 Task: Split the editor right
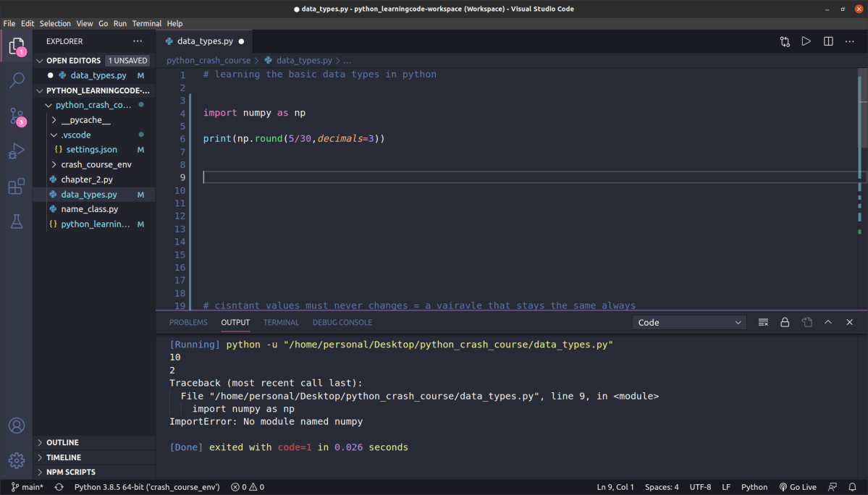[828, 41]
